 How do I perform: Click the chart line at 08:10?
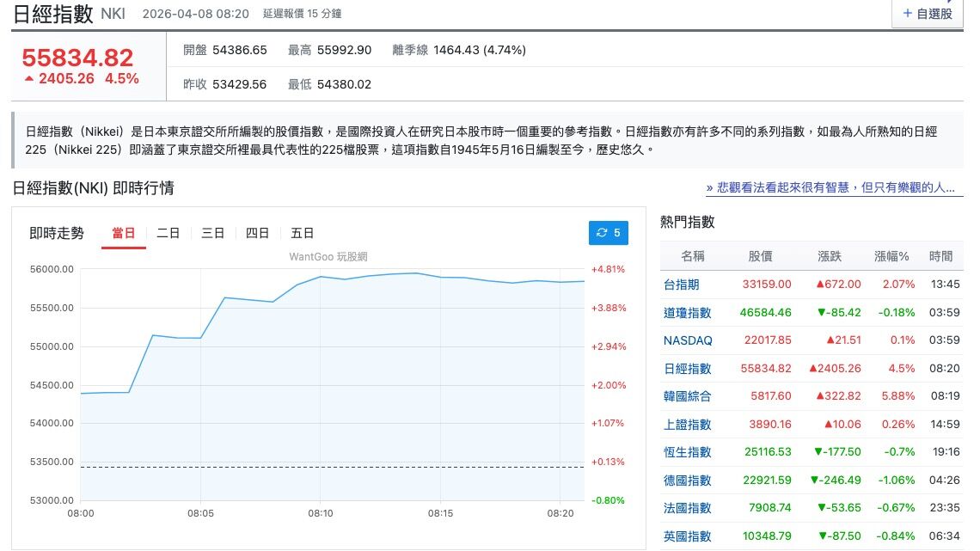point(321,277)
